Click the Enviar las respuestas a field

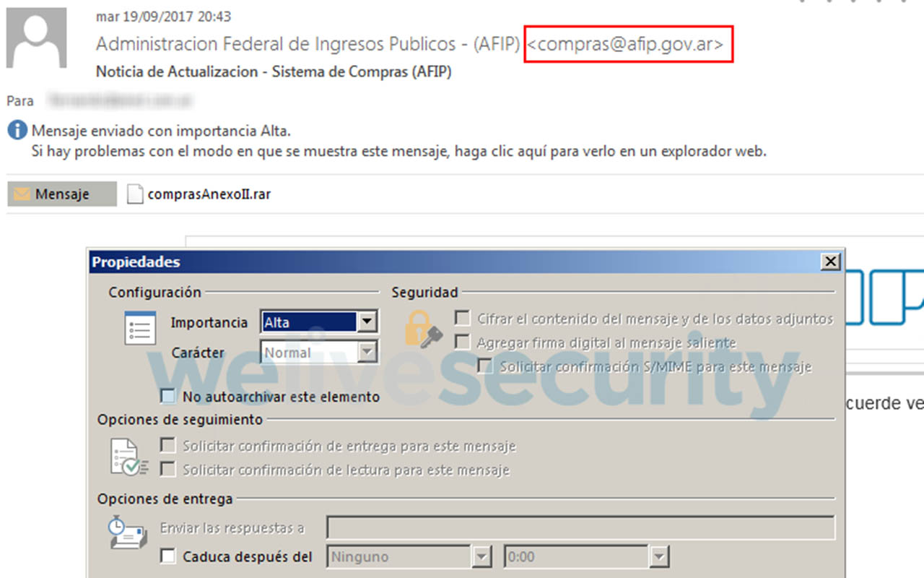(x=580, y=527)
